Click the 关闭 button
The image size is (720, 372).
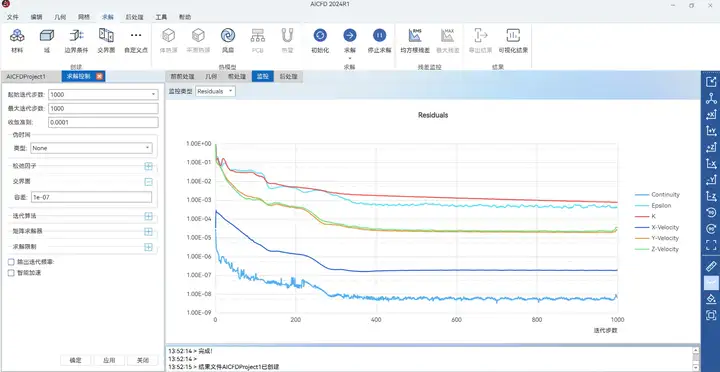143,360
